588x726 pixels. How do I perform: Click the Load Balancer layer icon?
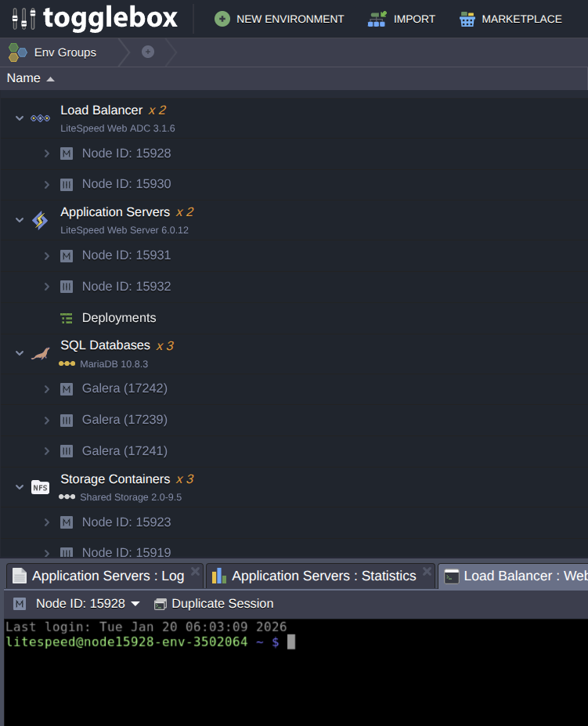click(40, 118)
